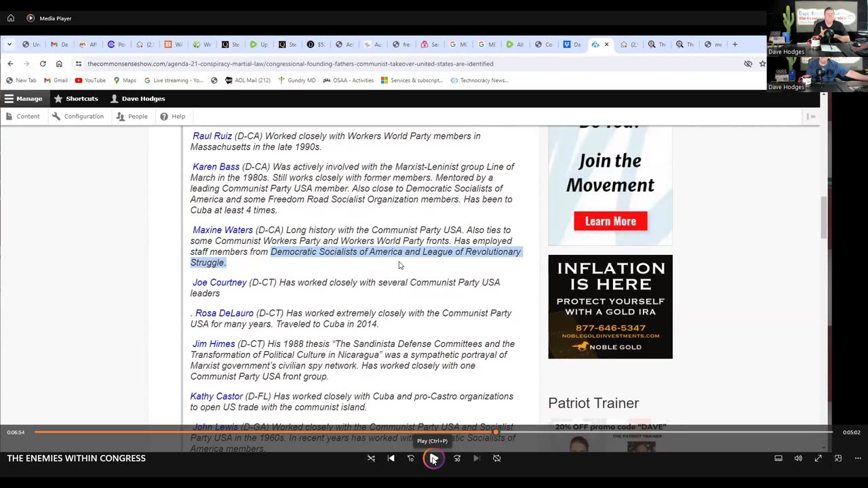Toggle shuffle in Media Player controls
The width and height of the screenshot is (868, 488).
tap(371, 459)
